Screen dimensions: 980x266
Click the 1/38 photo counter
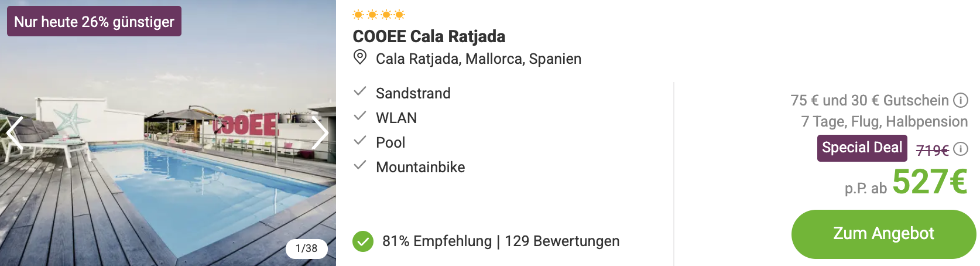[307, 248]
